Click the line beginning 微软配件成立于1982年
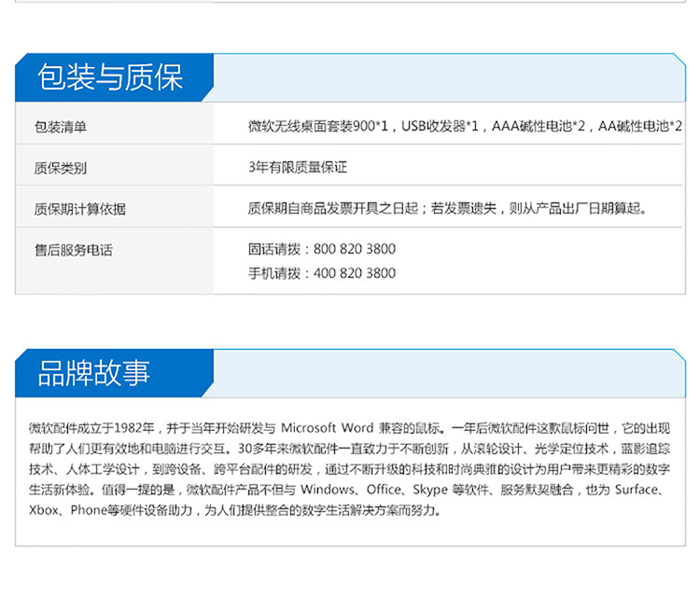The image size is (700, 609). pos(350,428)
